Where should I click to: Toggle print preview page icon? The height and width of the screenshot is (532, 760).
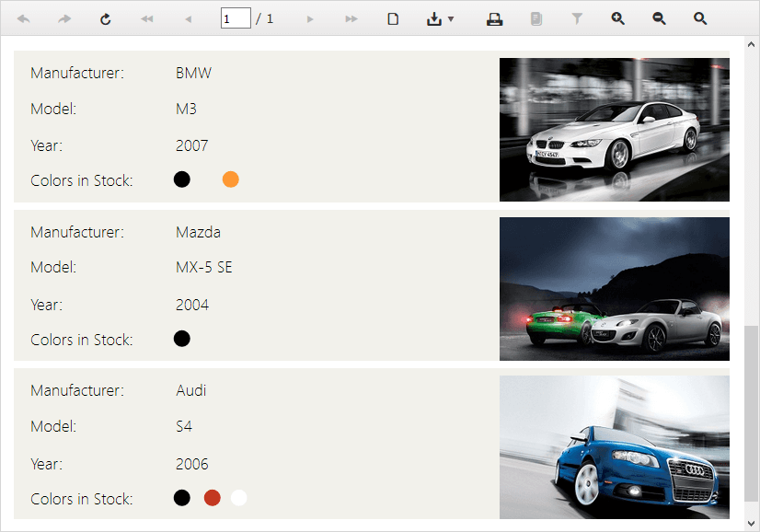click(393, 19)
